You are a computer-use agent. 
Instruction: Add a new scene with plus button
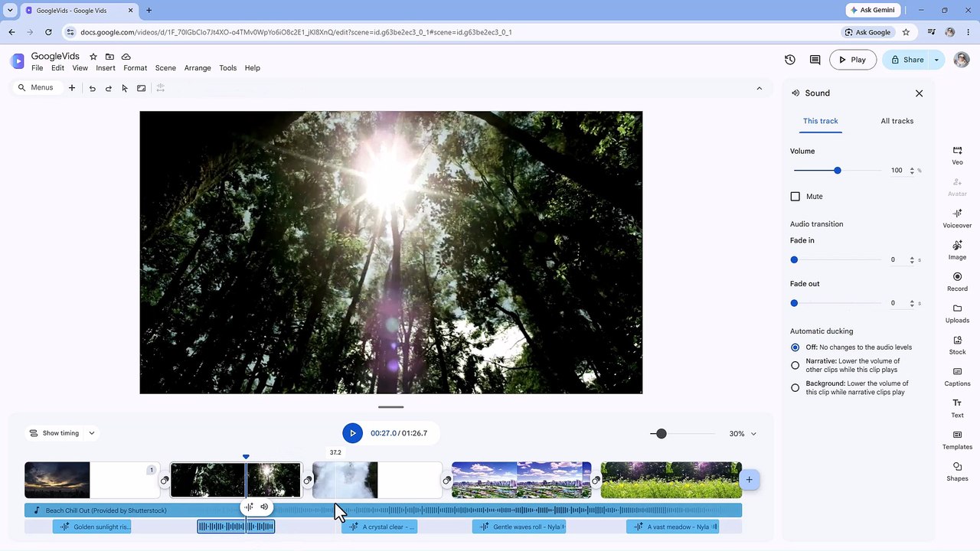[749, 480]
